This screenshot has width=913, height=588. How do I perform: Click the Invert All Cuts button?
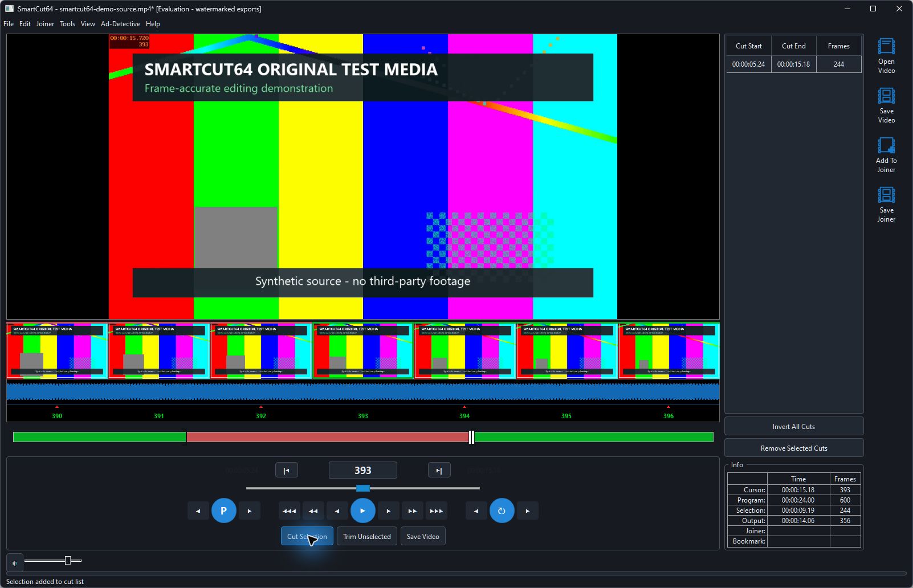[x=794, y=427]
